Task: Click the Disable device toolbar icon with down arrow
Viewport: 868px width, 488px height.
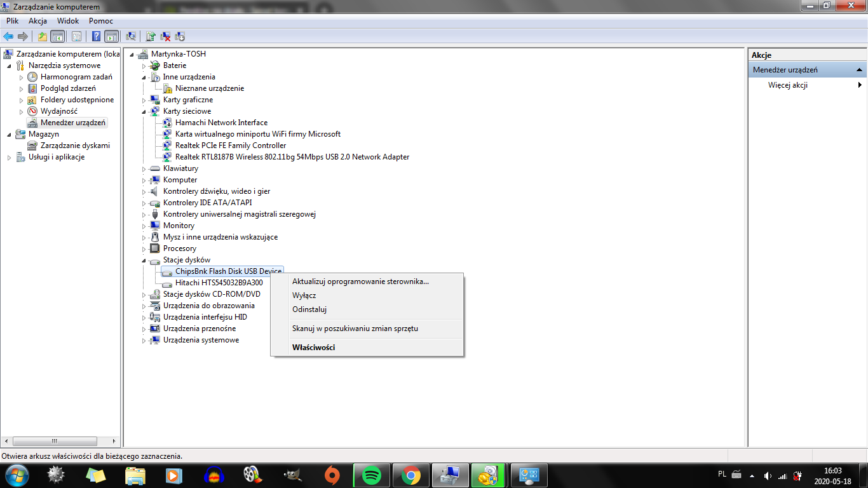Action: point(180,36)
